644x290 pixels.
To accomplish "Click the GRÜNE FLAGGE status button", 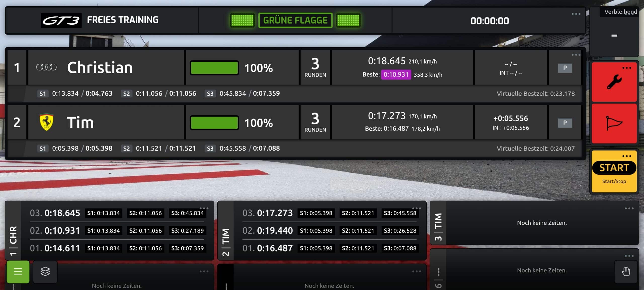I will 295,20.
